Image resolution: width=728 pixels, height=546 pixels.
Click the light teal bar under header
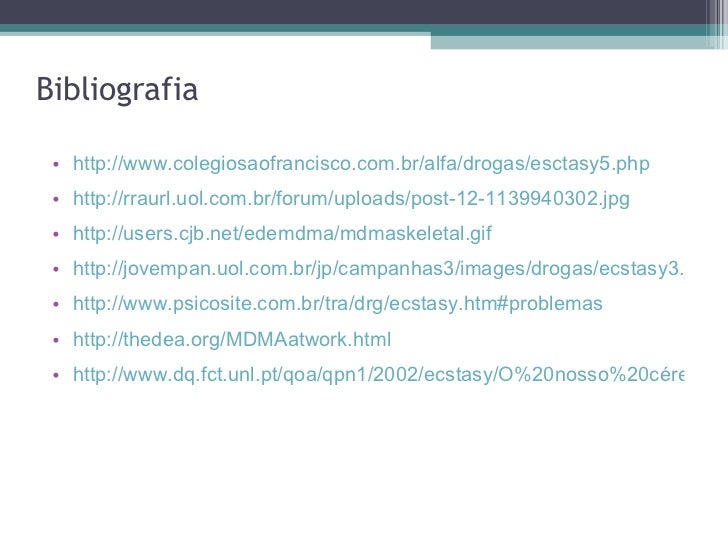[x=569, y=42]
